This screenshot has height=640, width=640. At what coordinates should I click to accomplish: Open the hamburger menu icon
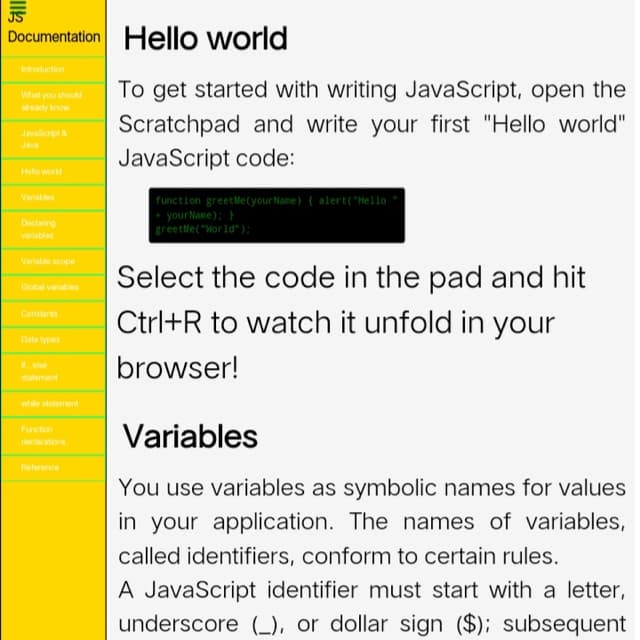pos(18,7)
